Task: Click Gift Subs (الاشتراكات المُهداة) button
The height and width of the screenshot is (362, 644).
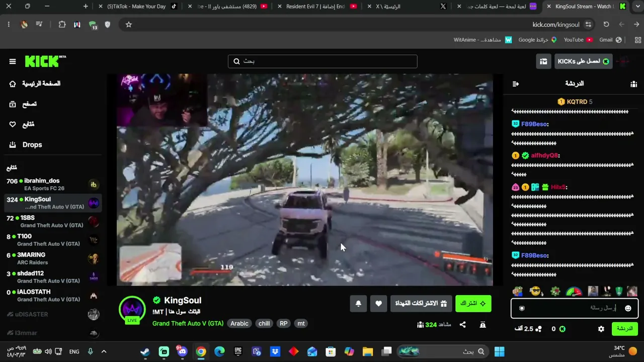Action: click(x=421, y=303)
